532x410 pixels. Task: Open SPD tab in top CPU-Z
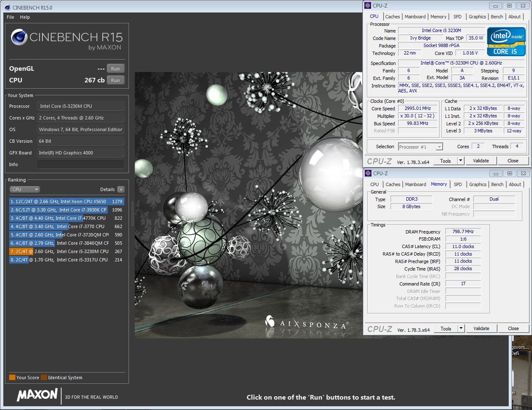click(x=458, y=17)
